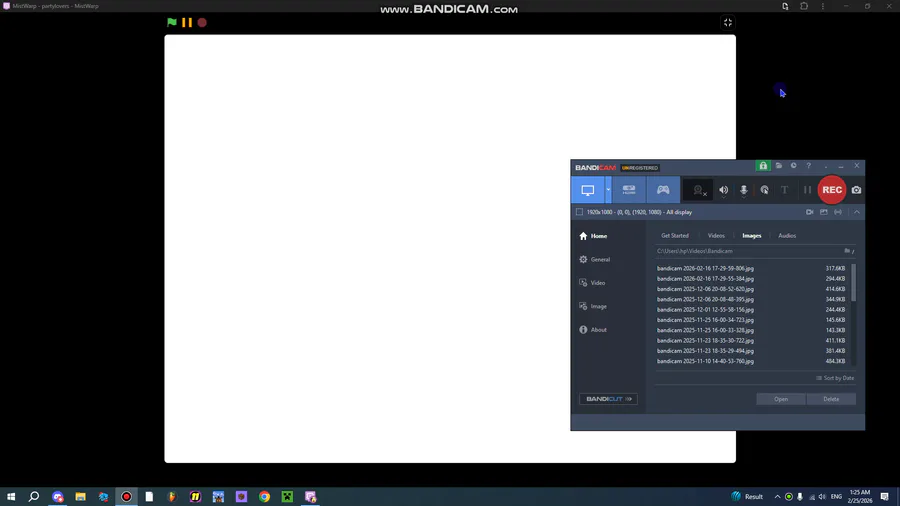Screen dimensions: 900x506
Task: Open Windows taskbar search
Action: click(34, 496)
